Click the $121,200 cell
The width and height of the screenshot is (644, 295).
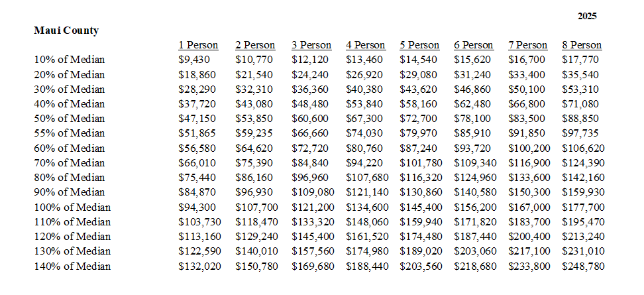point(313,207)
